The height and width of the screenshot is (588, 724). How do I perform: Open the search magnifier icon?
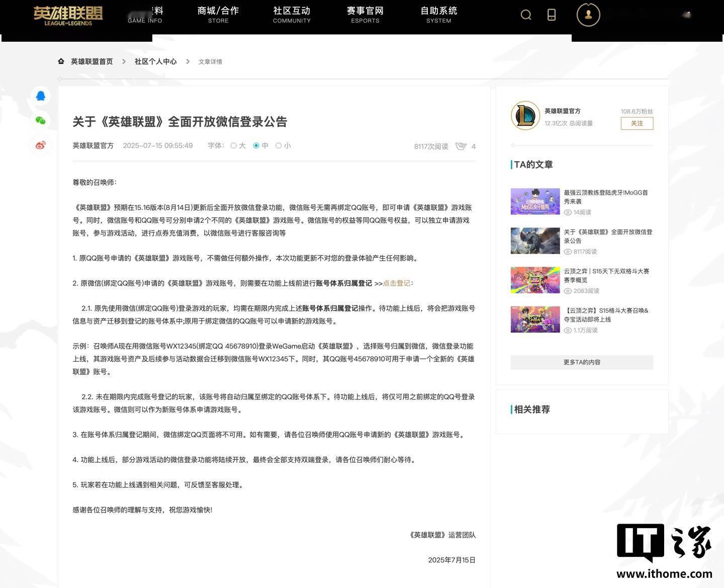point(526,15)
